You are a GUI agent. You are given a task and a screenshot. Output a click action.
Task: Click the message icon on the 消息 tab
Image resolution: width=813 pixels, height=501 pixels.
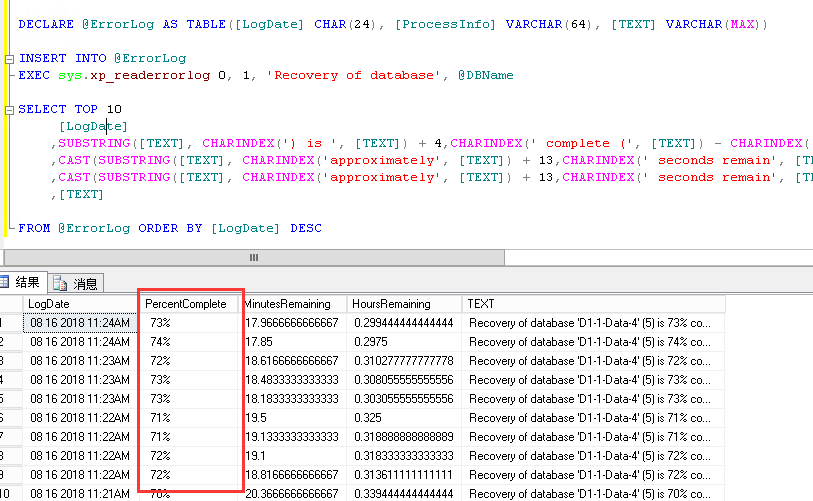pyautogui.click(x=61, y=283)
